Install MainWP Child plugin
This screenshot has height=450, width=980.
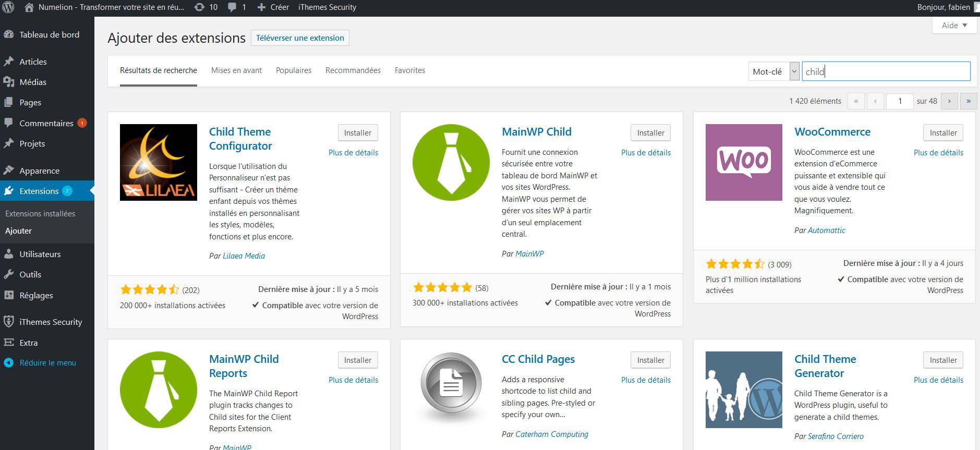coord(650,132)
